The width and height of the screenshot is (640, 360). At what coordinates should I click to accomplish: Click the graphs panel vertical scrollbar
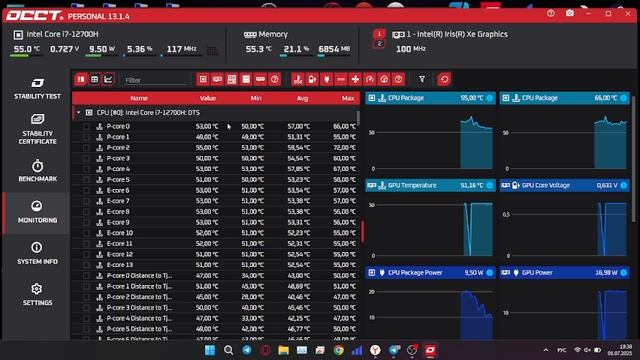coord(633,159)
